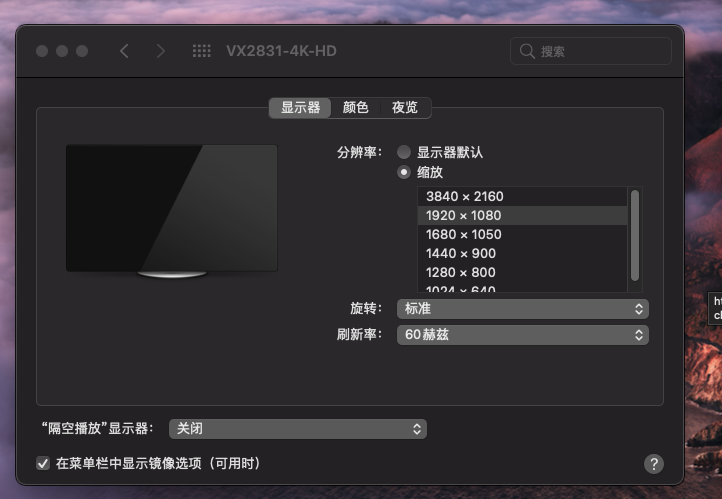Viewport: 722px width, 499px height.
Task: Switch to the 夜览 tab
Action: pos(405,108)
